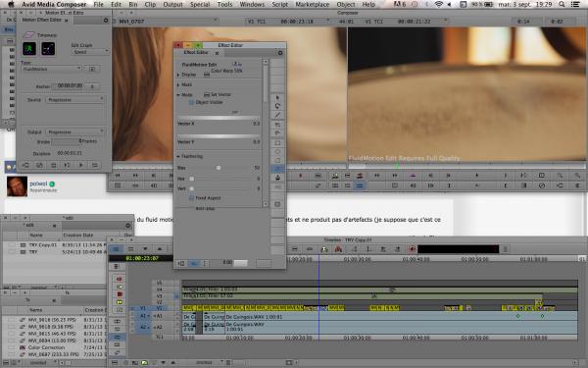This screenshot has height=368, width=588.
Task: Select the brush tool in Effect Editor
Action: (x=277, y=115)
